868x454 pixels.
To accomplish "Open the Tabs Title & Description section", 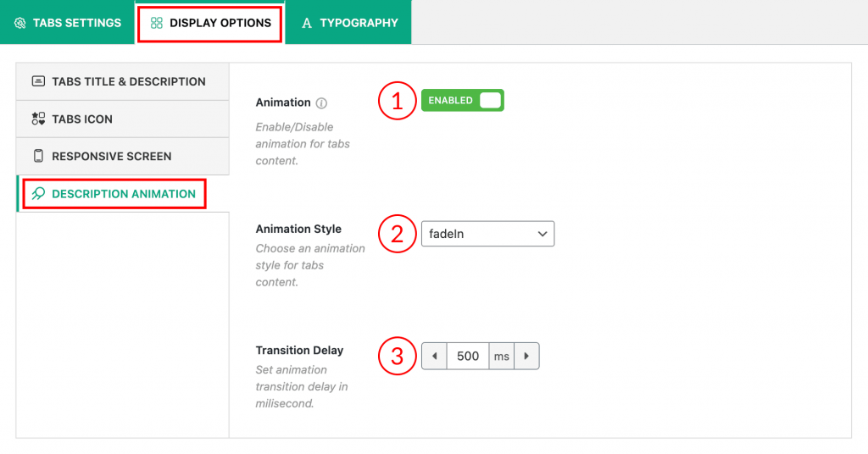I will click(122, 81).
